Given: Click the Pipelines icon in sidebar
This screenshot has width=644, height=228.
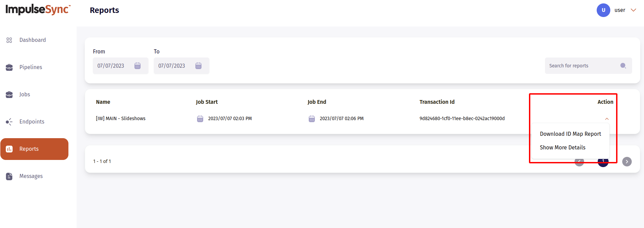Looking at the screenshot, I should (9, 67).
